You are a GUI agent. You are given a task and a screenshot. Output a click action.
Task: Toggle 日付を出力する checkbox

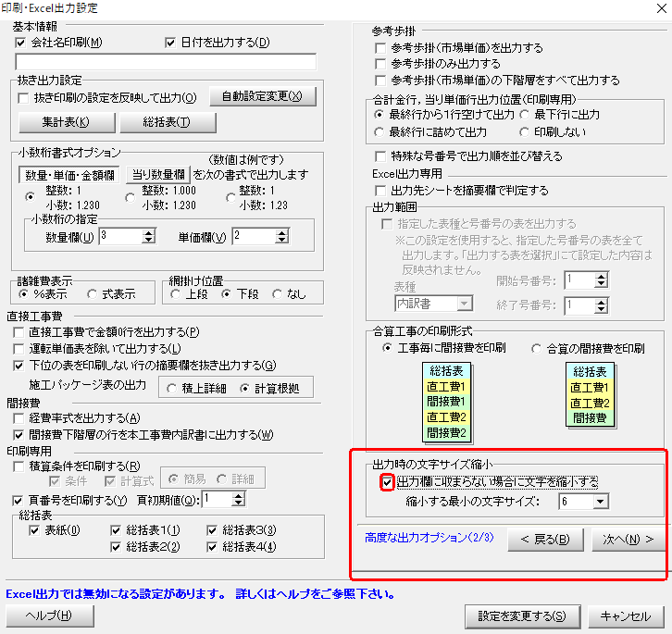tap(170, 43)
